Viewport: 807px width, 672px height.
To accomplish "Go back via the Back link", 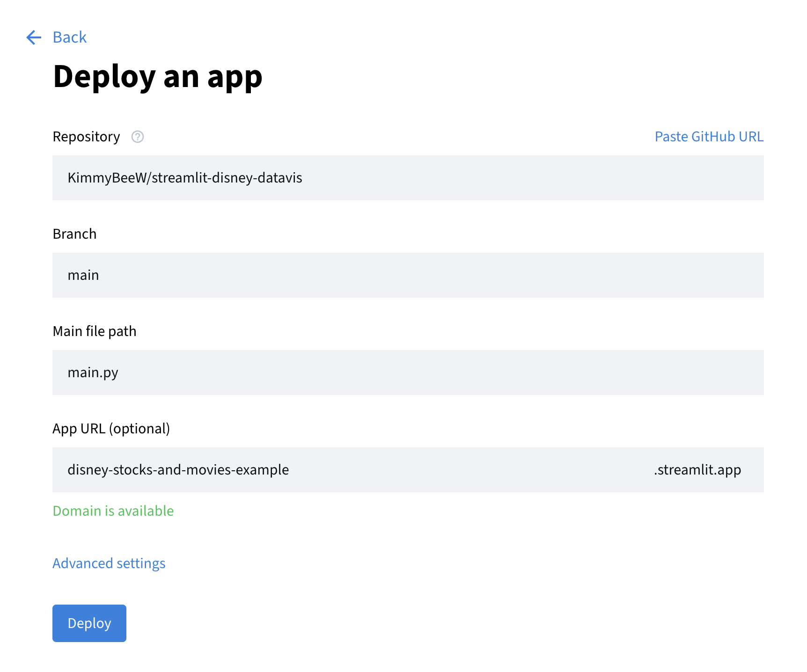I will tap(69, 37).
